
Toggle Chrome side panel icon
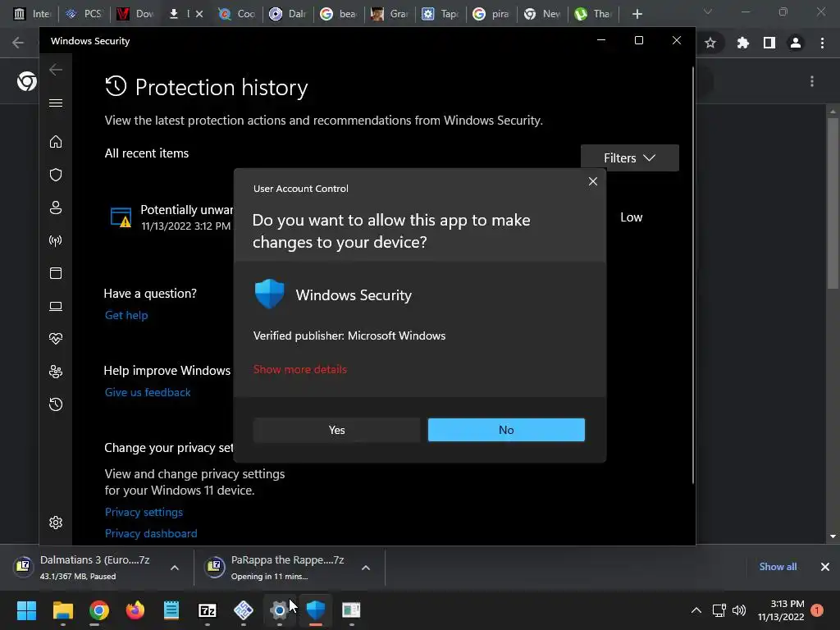click(769, 43)
